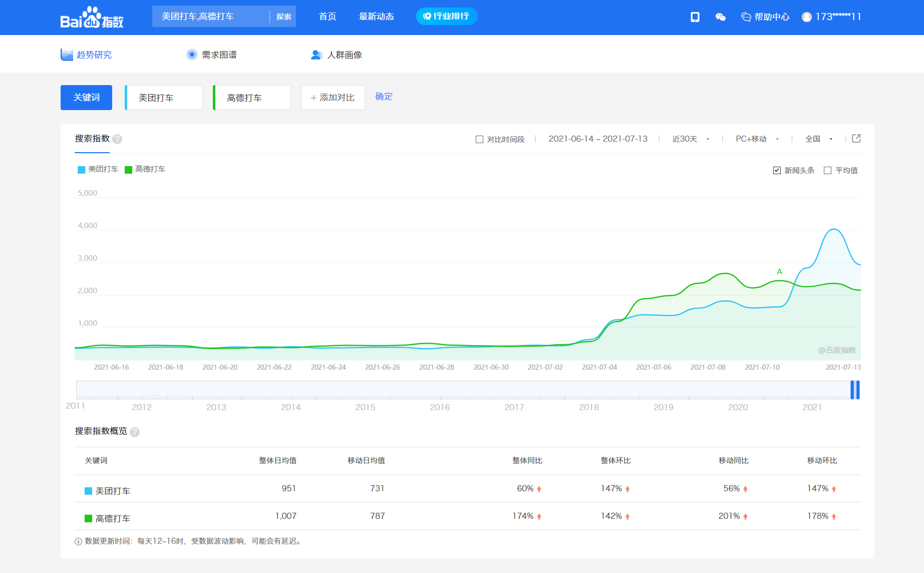Click 添加对比 to add keyword
This screenshot has width=924, height=573.
(333, 98)
